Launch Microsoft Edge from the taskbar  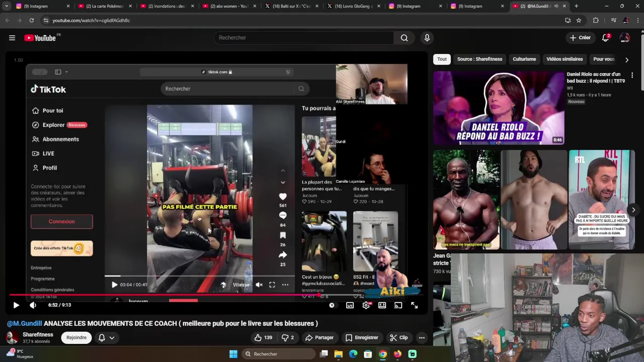coord(353,354)
